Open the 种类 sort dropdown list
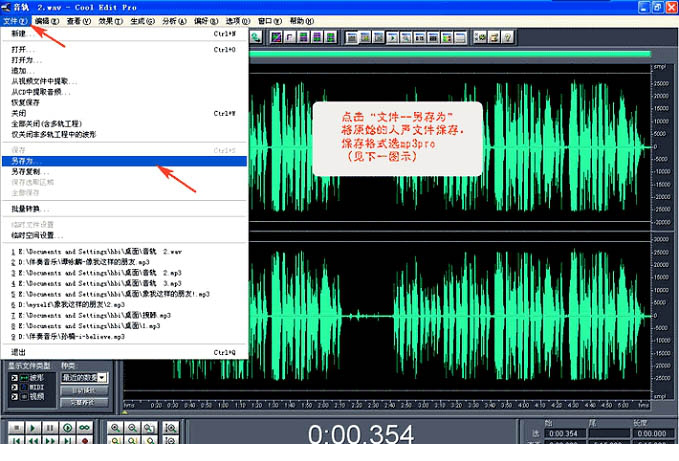 tap(102, 377)
